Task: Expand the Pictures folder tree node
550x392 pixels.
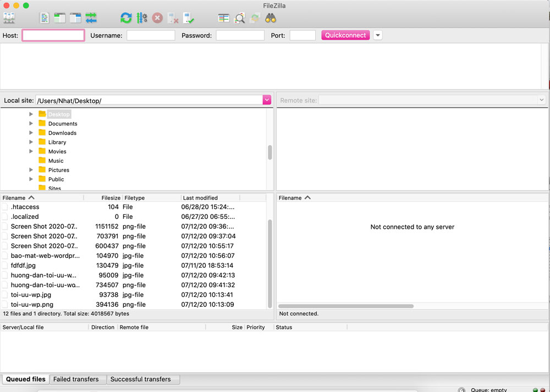Action: pos(31,170)
